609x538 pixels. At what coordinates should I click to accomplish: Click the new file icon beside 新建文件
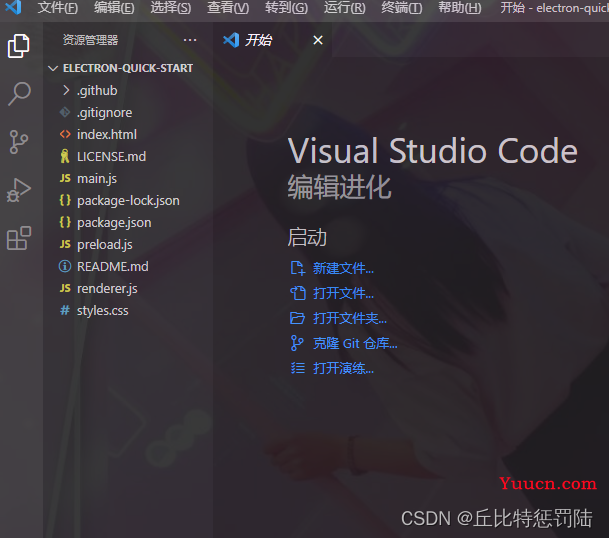pyautogui.click(x=298, y=268)
